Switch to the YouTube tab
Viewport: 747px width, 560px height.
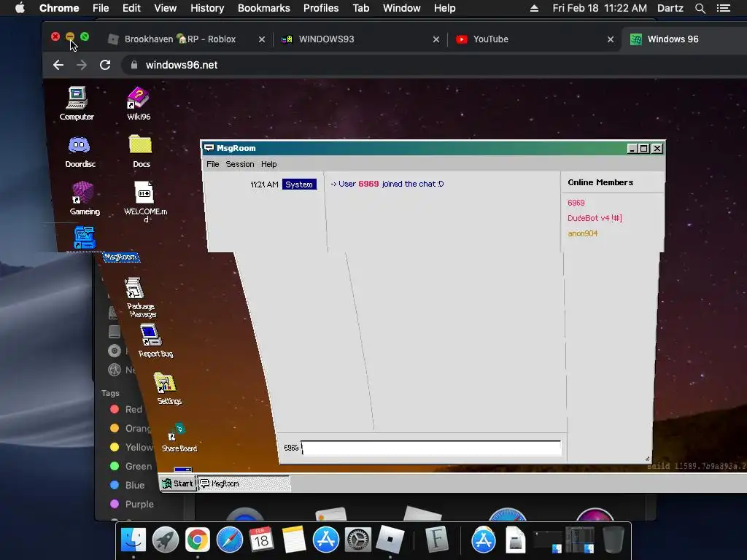point(491,39)
